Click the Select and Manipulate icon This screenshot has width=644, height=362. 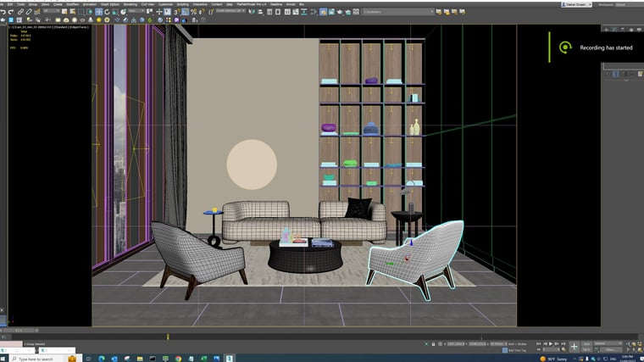pos(159,12)
